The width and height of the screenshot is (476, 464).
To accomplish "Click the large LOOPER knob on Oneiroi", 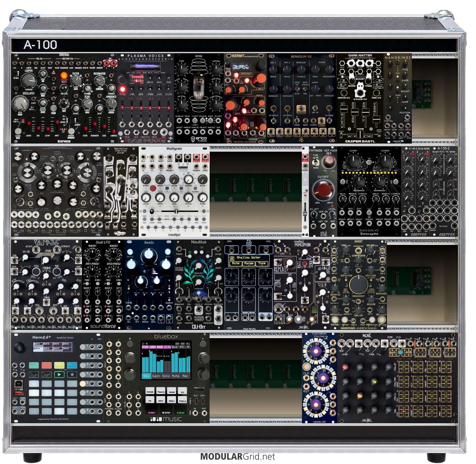I will pos(29,81).
